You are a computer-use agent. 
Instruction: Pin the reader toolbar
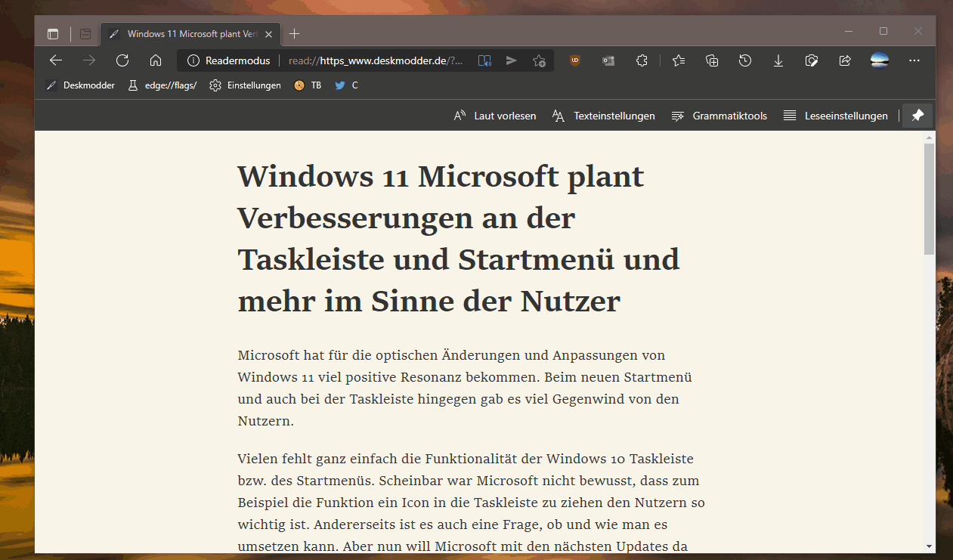(917, 116)
